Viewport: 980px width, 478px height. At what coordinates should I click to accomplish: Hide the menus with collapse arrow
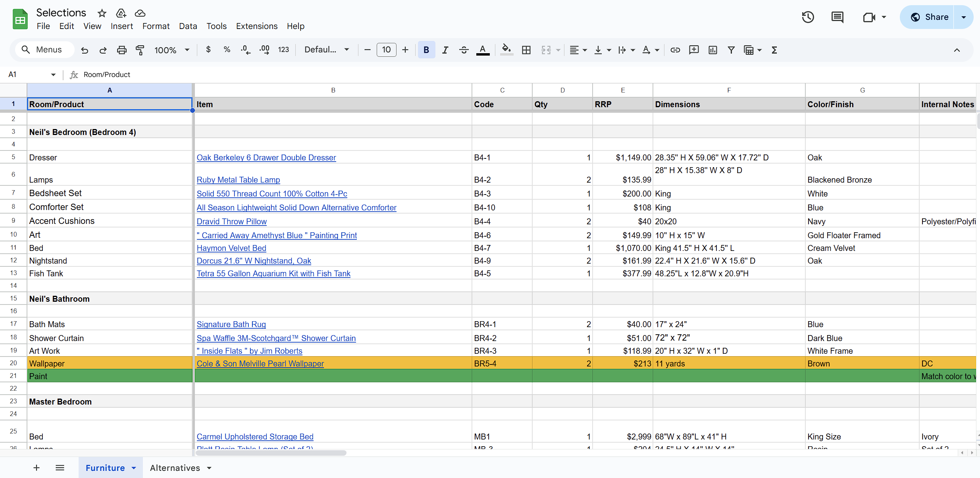(957, 50)
